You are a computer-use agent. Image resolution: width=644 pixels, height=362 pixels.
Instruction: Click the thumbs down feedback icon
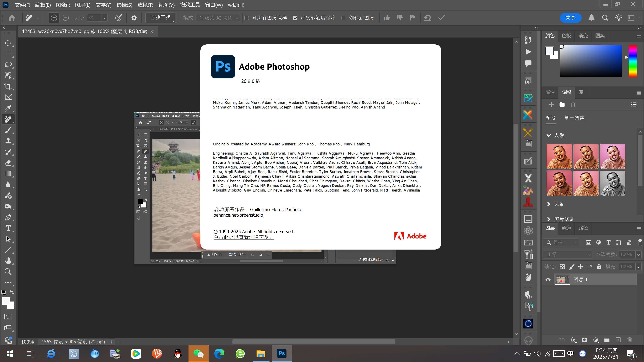400,18
